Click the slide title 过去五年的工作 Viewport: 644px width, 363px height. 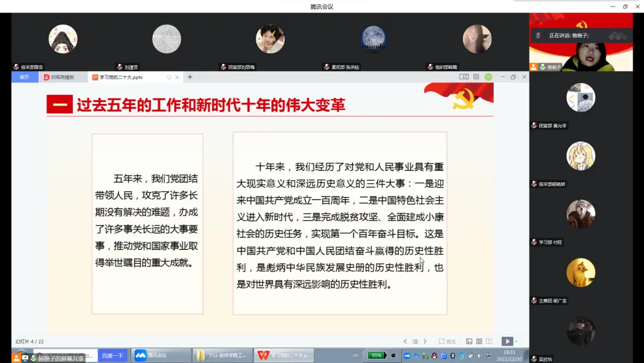click(210, 105)
